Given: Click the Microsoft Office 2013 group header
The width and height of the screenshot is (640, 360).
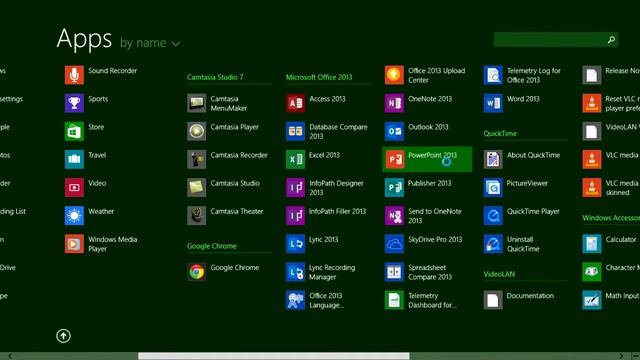Looking at the screenshot, I should coord(319,77).
